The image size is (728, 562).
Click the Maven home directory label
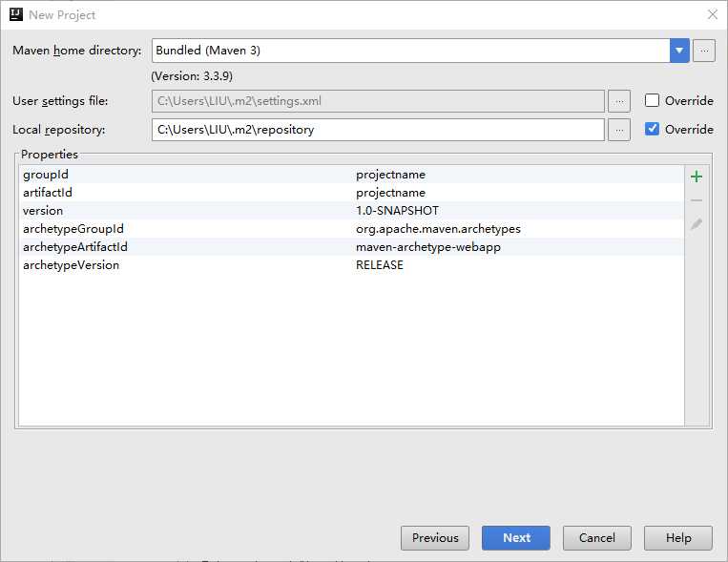tap(77, 51)
